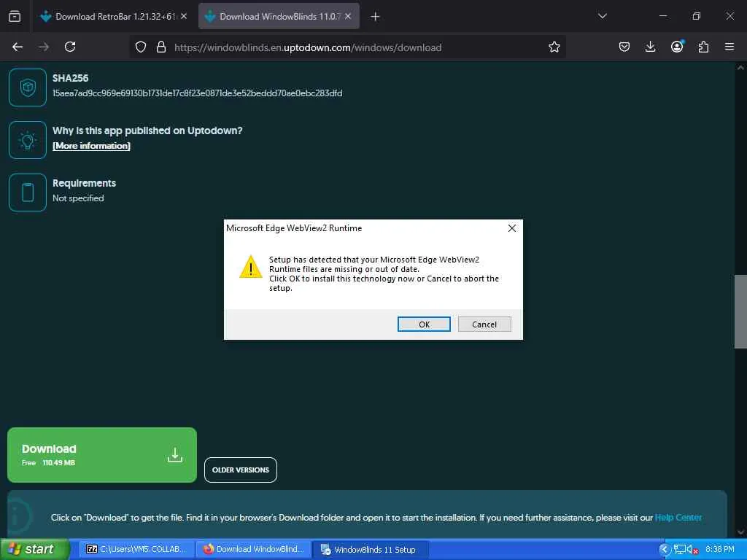
Task: Click the address bar URL
Action: 308,47
